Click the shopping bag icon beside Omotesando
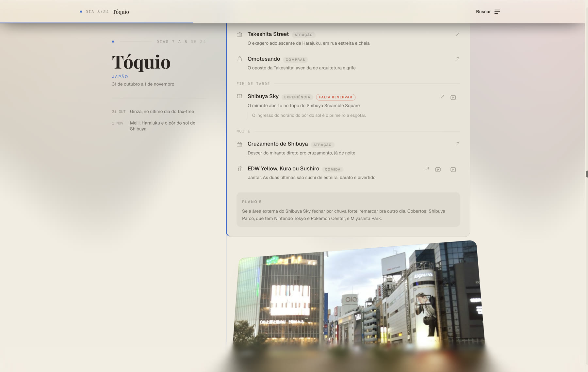Screen dimensions: 588x372 (x=240, y=59)
